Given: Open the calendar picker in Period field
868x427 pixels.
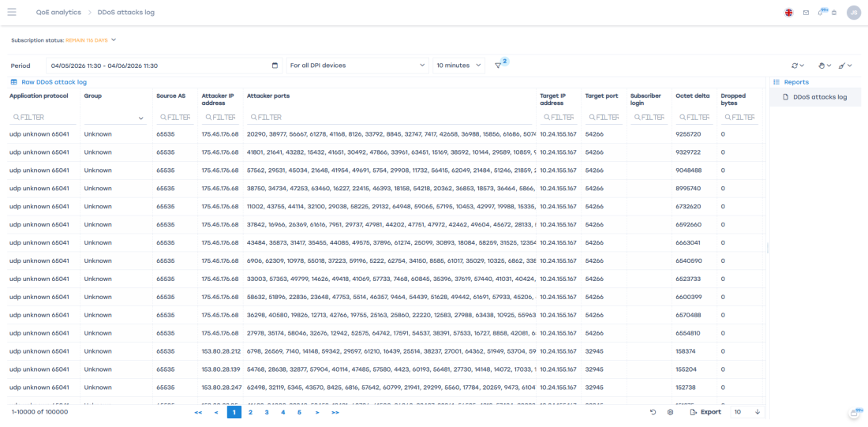Looking at the screenshot, I should pyautogui.click(x=275, y=66).
